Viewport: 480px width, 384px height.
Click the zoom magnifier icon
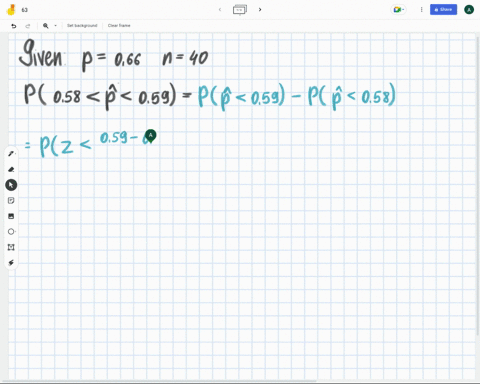coord(46,26)
